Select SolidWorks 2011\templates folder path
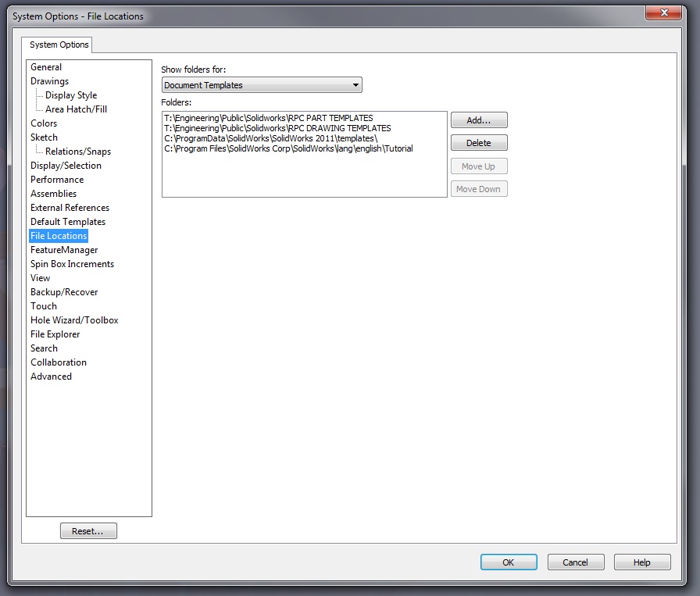The image size is (700, 596). click(270, 138)
